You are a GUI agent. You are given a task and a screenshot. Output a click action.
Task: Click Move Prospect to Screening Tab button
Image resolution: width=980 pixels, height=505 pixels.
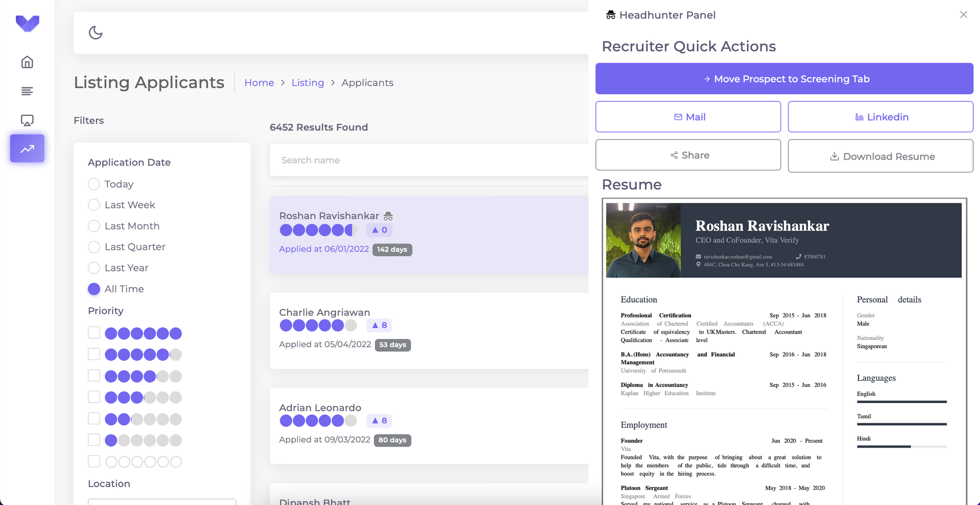pos(784,78)
